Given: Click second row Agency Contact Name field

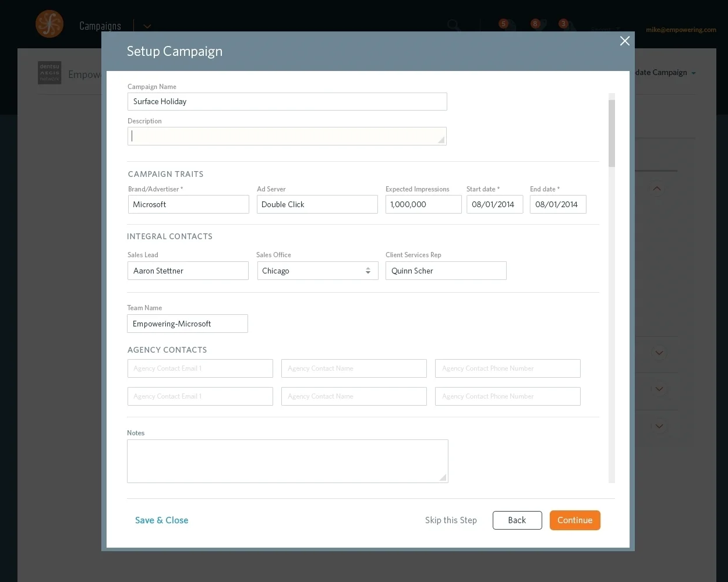Looking at the screenshot, I should pos(354,396).
